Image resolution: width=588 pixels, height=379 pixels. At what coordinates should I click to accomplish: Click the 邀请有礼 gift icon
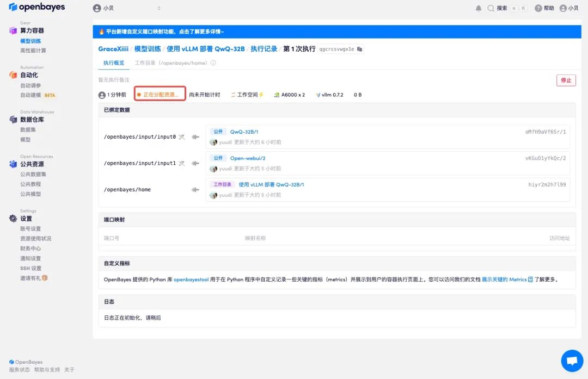(45, 278)
